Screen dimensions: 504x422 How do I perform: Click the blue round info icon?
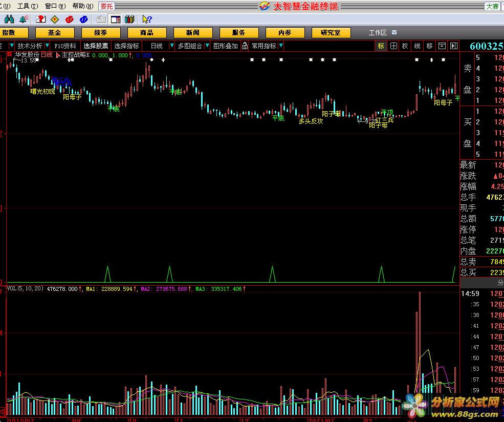click(83, 19)
